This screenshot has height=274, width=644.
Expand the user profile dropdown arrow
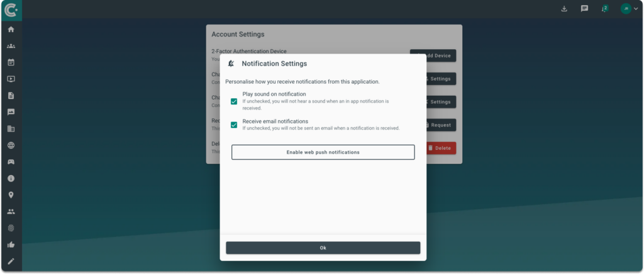coord(636,9)
